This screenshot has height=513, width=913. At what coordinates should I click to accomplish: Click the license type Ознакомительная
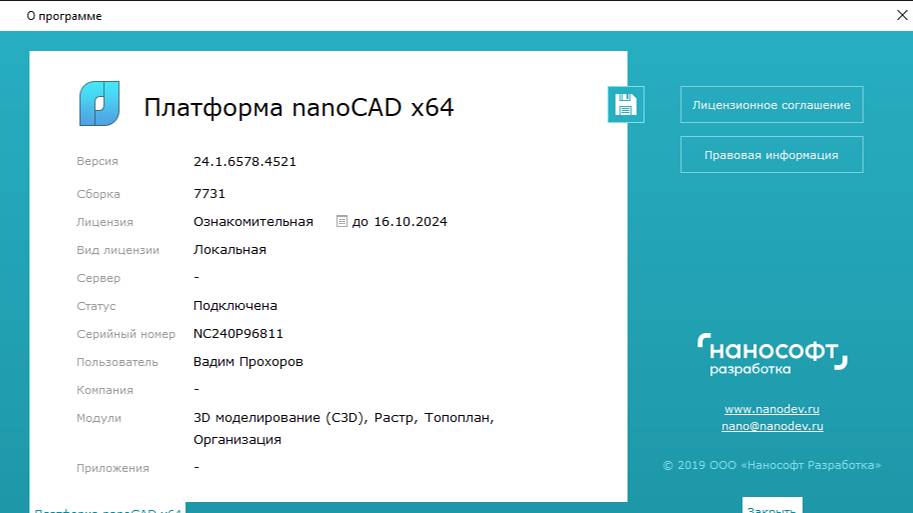[x=253, y=222]
